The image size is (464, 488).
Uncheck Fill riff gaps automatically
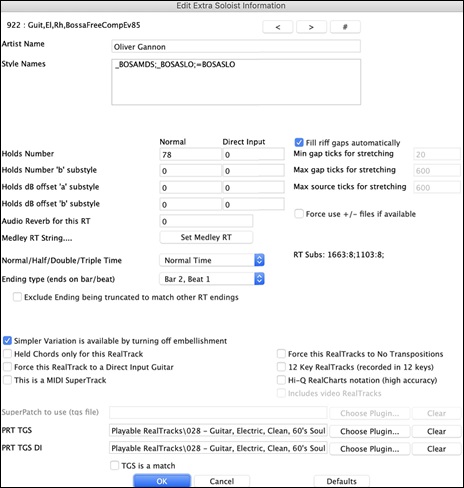tap(299, 142)
